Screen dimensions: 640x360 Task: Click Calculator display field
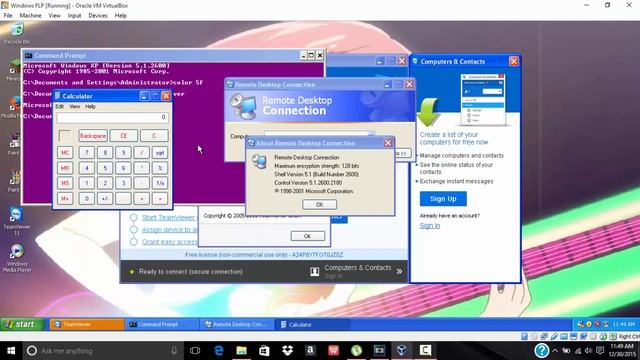point(112,118)
